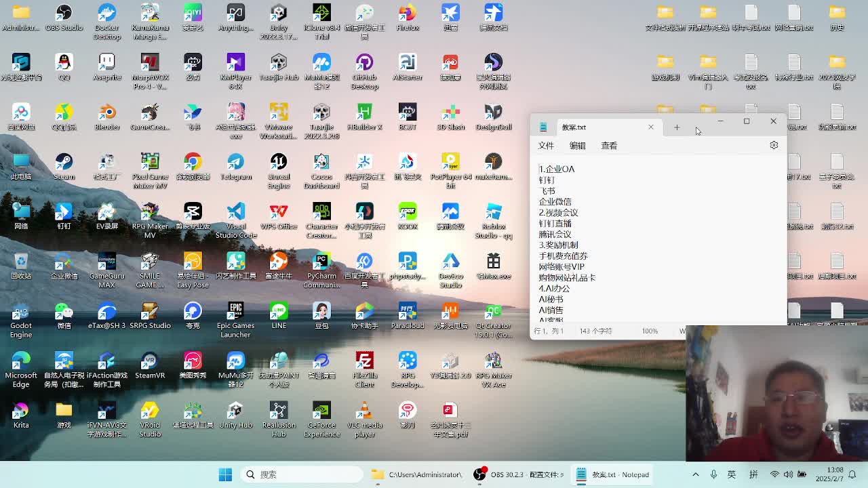Click the GeForce Experience desktop icon

[x=321, y=420]
